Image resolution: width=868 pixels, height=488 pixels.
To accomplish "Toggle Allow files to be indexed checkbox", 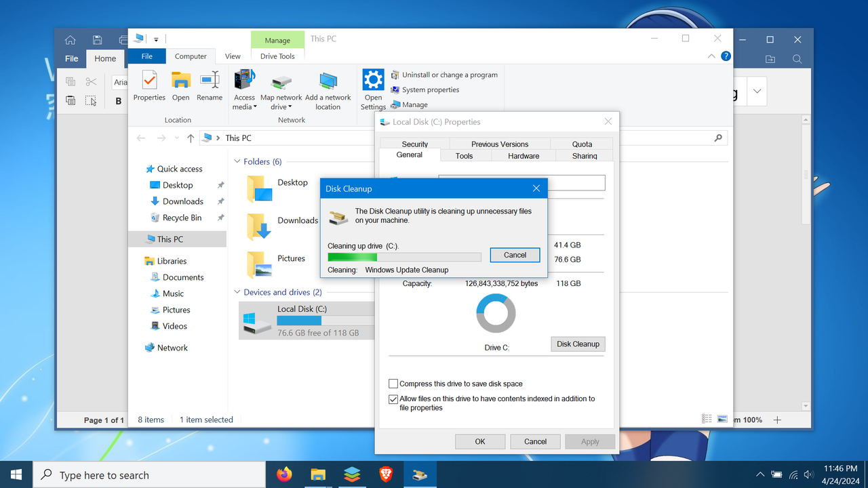I will point(393,399).
